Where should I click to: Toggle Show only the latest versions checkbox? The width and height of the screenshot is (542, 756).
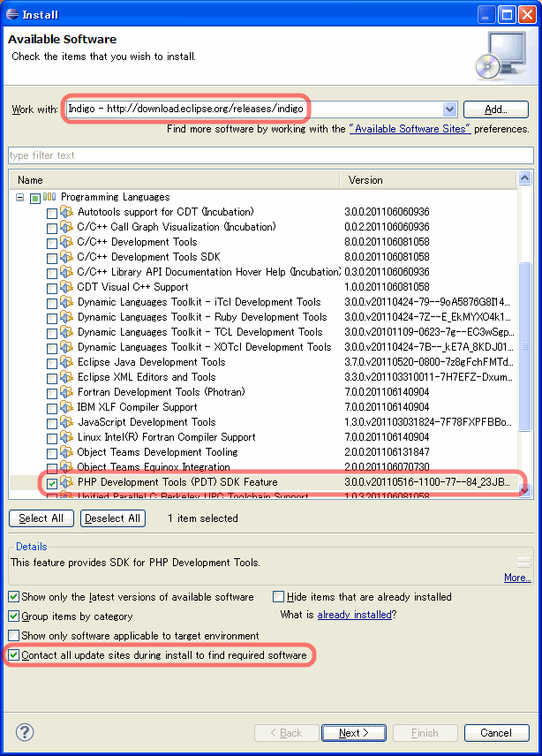click(x=14, y=597)
